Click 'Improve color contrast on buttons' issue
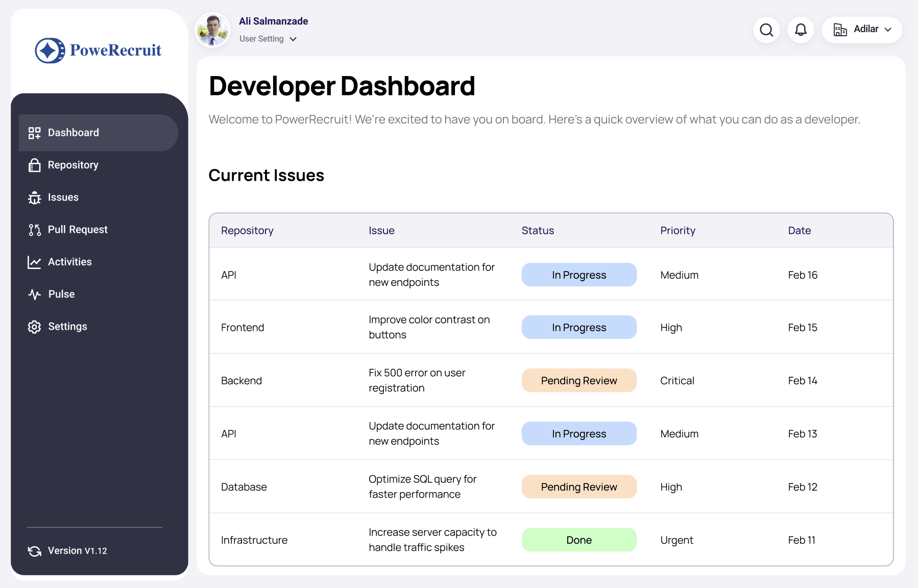 (429, 327)
